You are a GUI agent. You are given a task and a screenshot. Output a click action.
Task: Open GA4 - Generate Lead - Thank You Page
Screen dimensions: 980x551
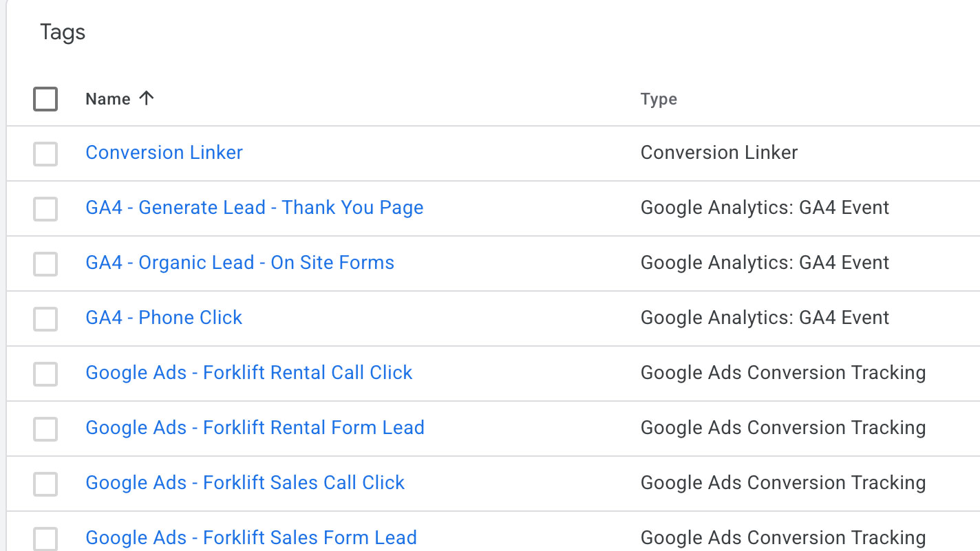coord(255,207)
